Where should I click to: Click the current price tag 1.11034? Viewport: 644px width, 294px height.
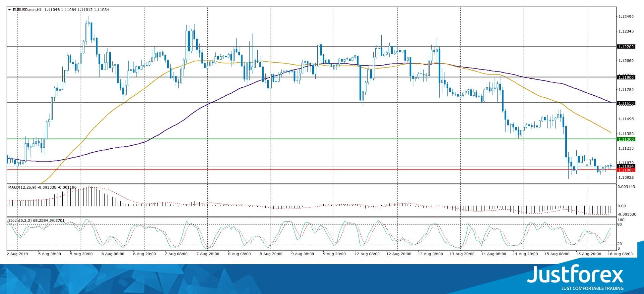(626, 166)
